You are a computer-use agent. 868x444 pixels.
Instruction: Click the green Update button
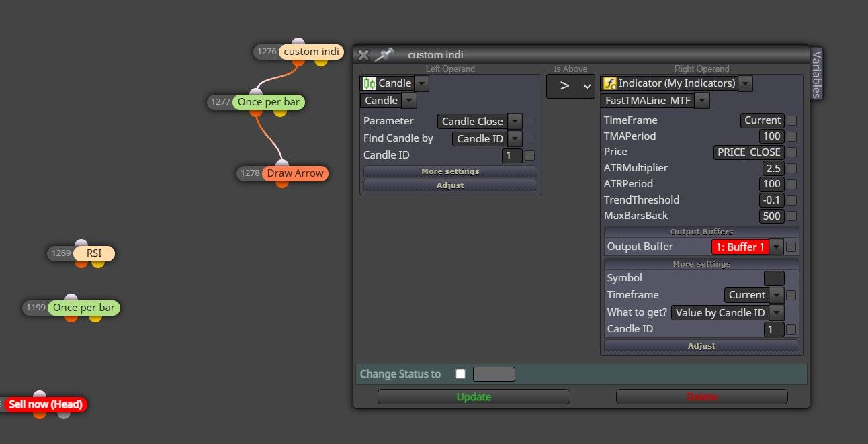click(474, 397)
